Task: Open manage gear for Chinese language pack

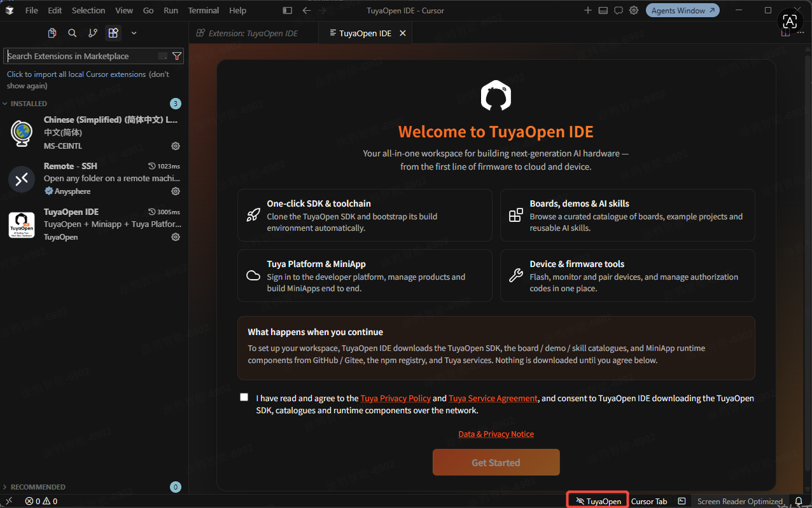Action: [176, 146]
